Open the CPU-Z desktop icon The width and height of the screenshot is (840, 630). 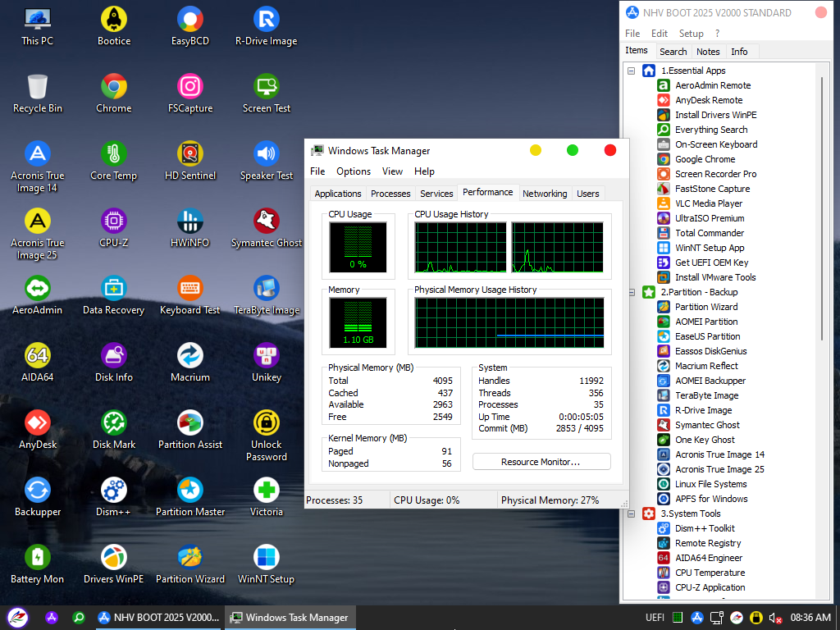pos(113,221)
